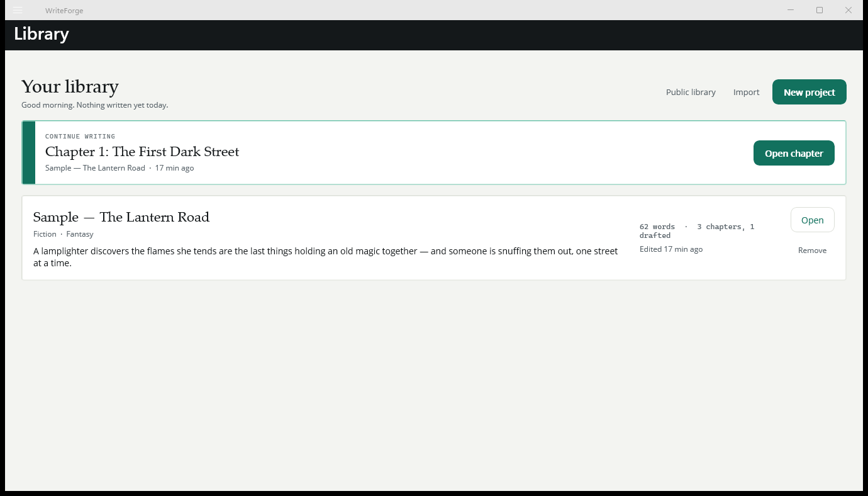Remove The Lantern Road project

coord(812,251)
